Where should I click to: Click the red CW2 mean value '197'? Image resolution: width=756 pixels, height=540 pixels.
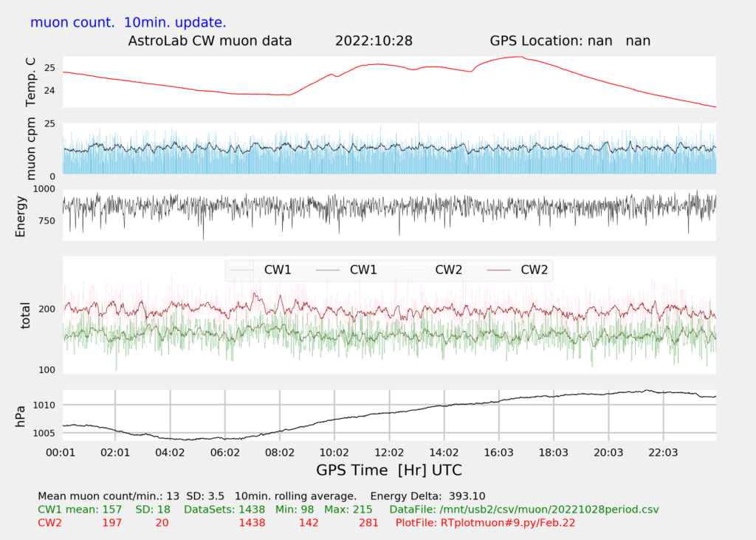pyautogui.click(x=112, y=523)
